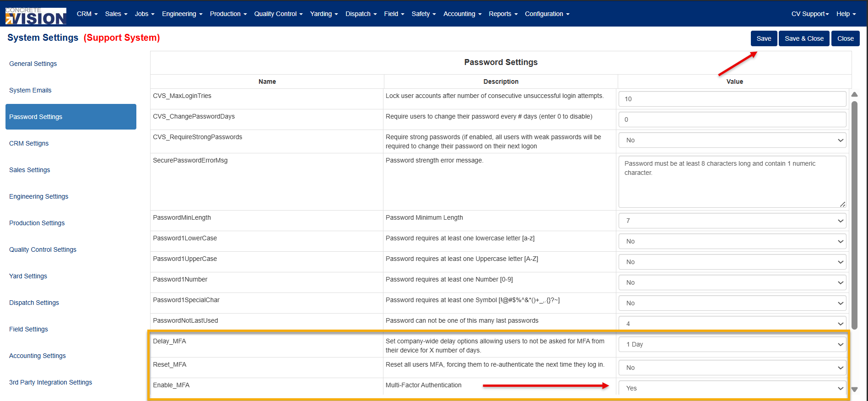This screenshot has width=868, height=401.
Task: Open the Yarding menu
Action: tap(324, 14)
